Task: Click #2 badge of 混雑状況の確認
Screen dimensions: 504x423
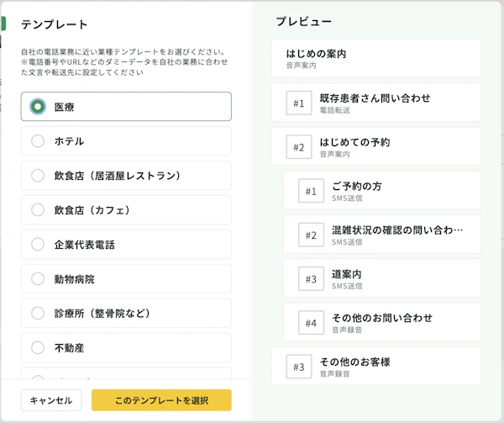Action: 311,235
